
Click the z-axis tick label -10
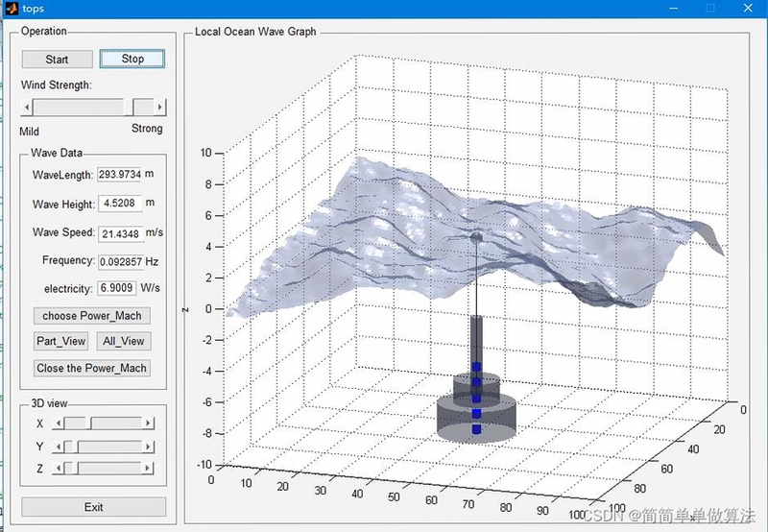pyautogui.click(x=204, y=465)
